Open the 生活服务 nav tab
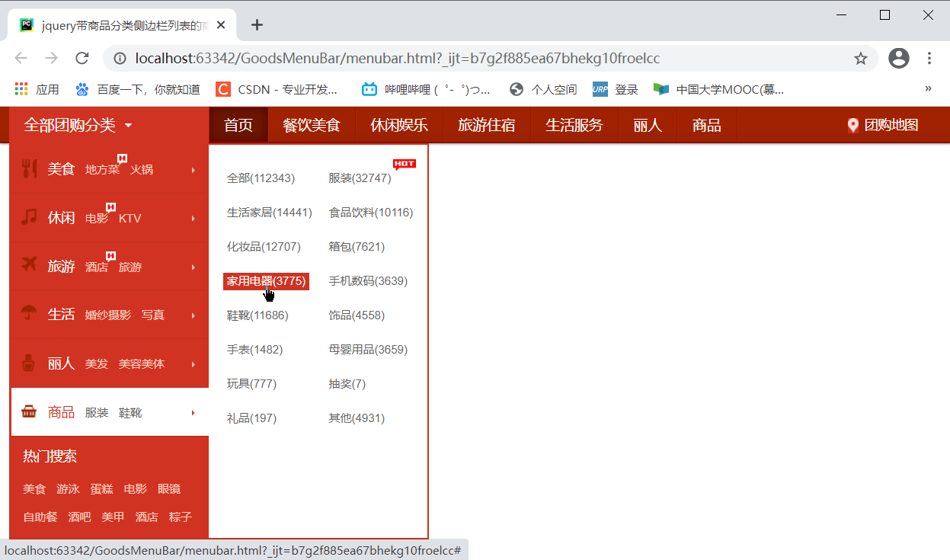Image resolution: width=950 pixels, height=560 pixels. (x=574, y=125)
